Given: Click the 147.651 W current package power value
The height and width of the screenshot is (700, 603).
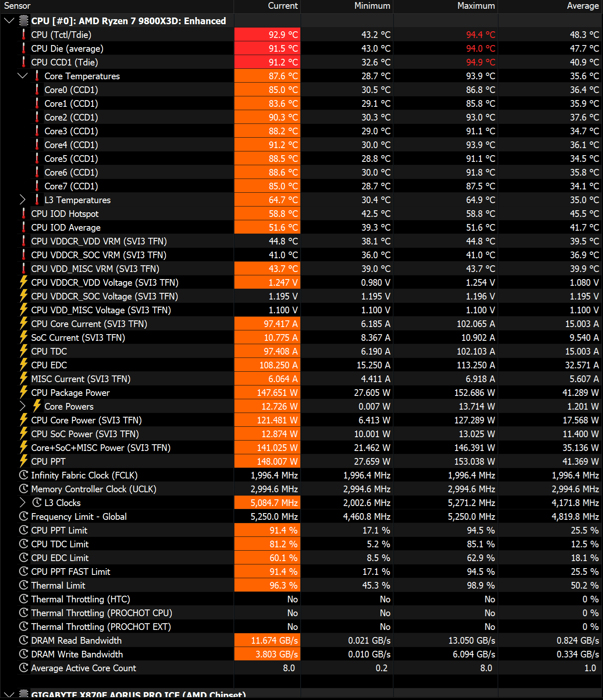Looking at the screenshot, I should (277, 393).
